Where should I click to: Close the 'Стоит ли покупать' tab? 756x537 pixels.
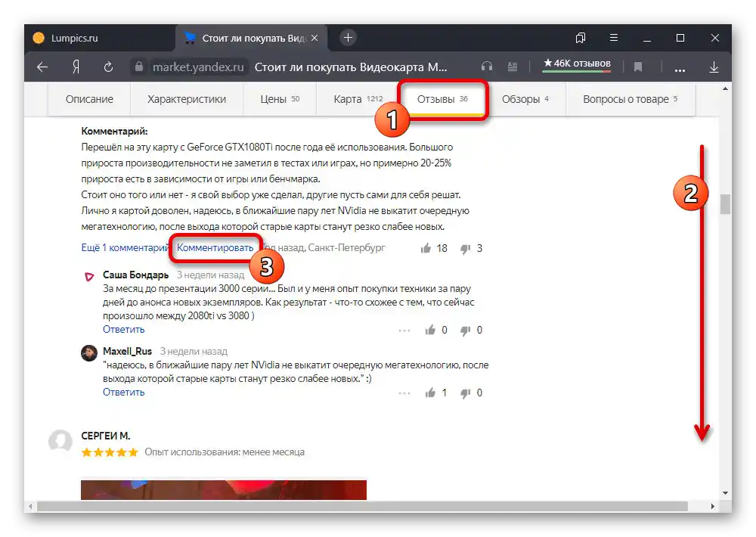(314, 38)
